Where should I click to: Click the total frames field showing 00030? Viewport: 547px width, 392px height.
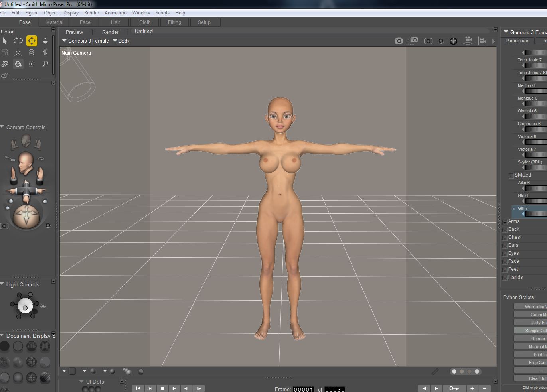point(335,390)
